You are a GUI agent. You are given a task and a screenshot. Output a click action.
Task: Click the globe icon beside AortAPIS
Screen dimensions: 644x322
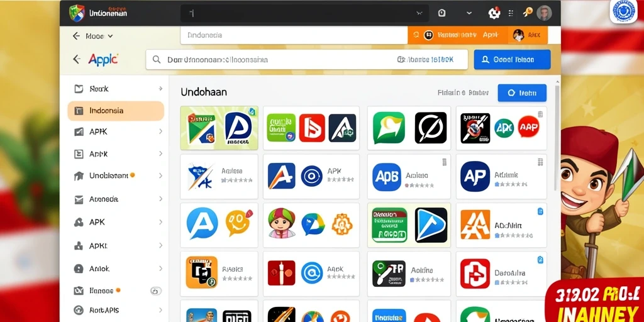pos(79,310)
